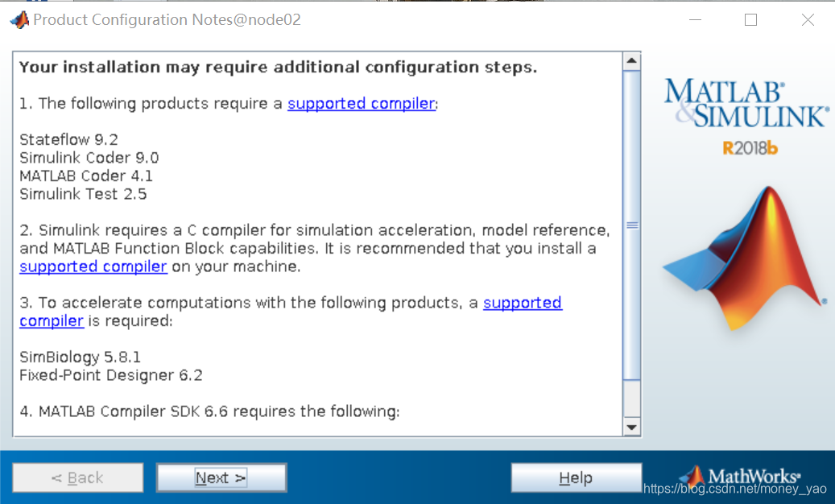The height and width of the screenshot is (504, 835).
Task: Close the Product Configuration Notes window
Action: click(x=808, y=20)
